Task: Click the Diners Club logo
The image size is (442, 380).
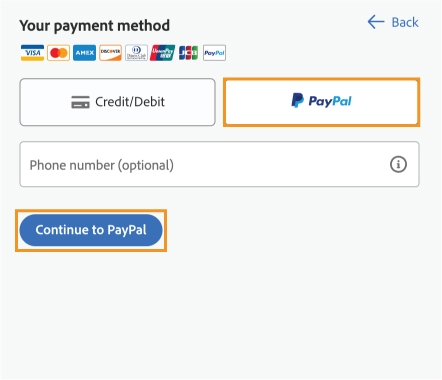Action: (136, 53)
